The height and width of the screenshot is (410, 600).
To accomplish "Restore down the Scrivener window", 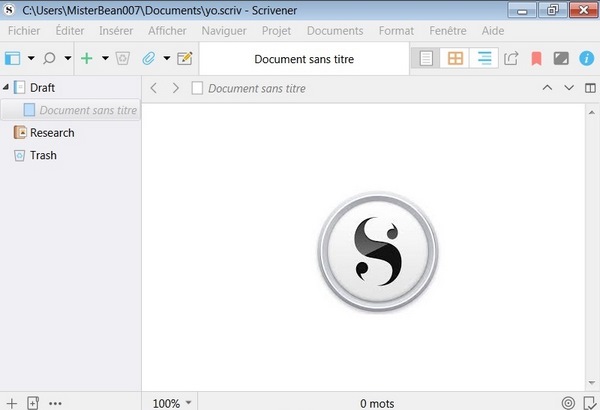I will click(x=552, y=10).
